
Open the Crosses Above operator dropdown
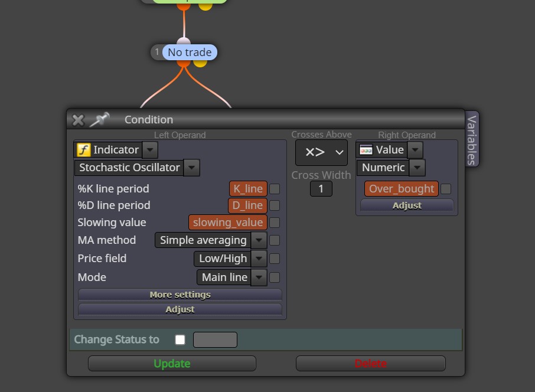click(321, 152)
